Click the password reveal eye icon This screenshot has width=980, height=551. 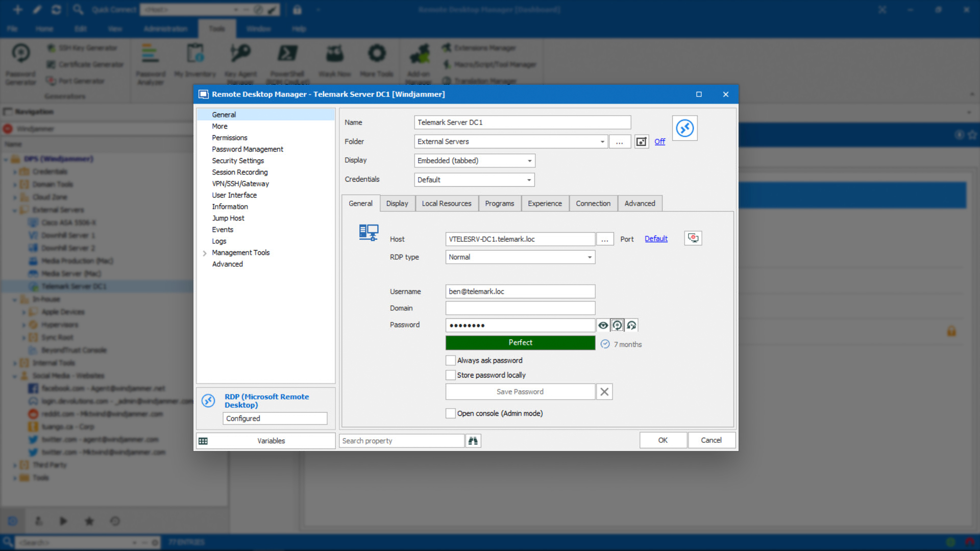point(603,325)
